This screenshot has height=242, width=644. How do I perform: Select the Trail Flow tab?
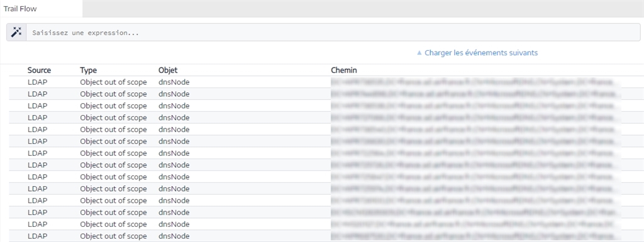[x=41, y=9]
